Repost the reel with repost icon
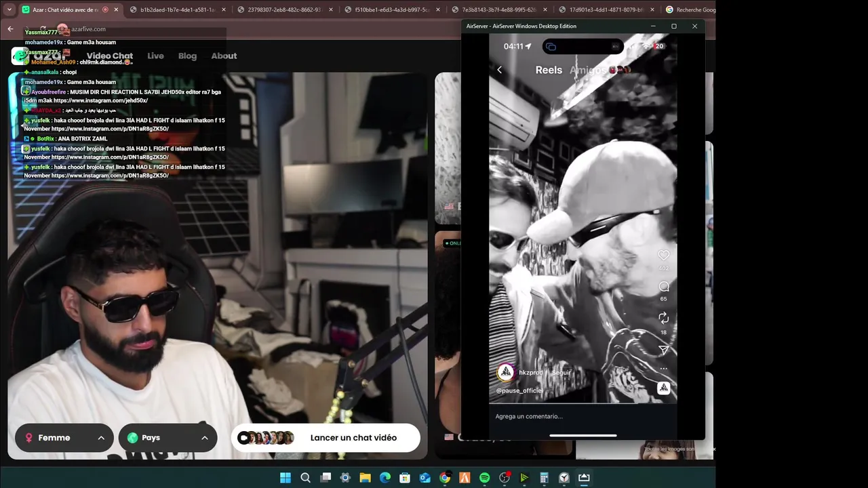The width and height of the screenshot is (868, 488). 664,318
